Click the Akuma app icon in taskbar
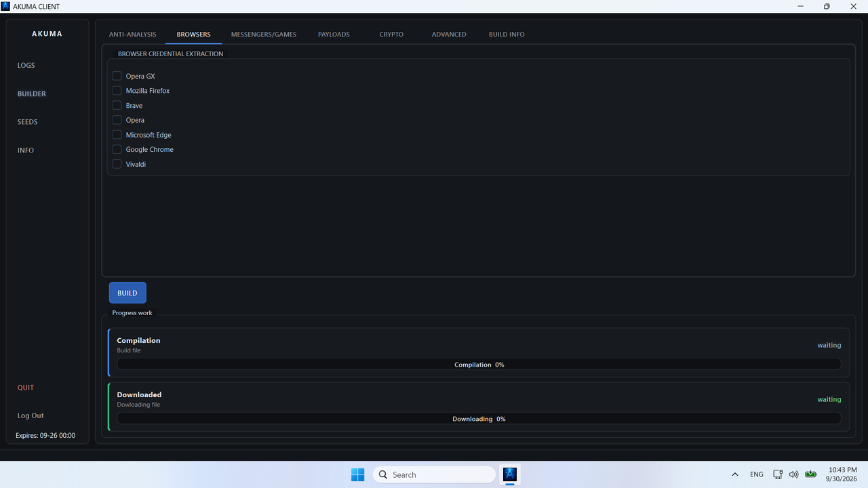The width and height of the screenshot is (868, 488). coord(510,474)
